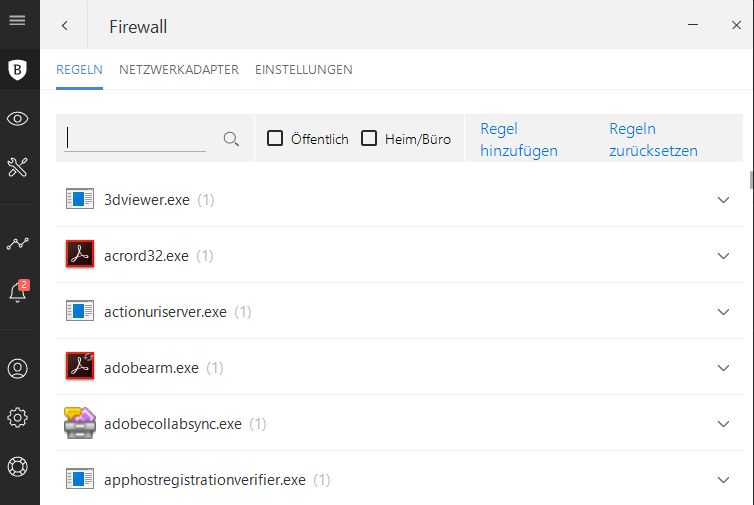Switch to the REGELN tab
The width and height of the screenshot is (754, 505).
pyautogui.click(x=79, y=70)
